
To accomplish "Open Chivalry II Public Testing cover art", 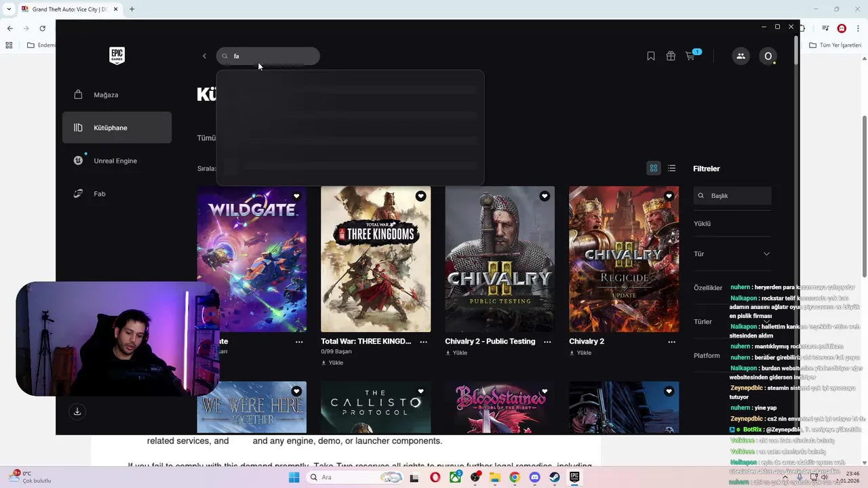I will [500, 259].
